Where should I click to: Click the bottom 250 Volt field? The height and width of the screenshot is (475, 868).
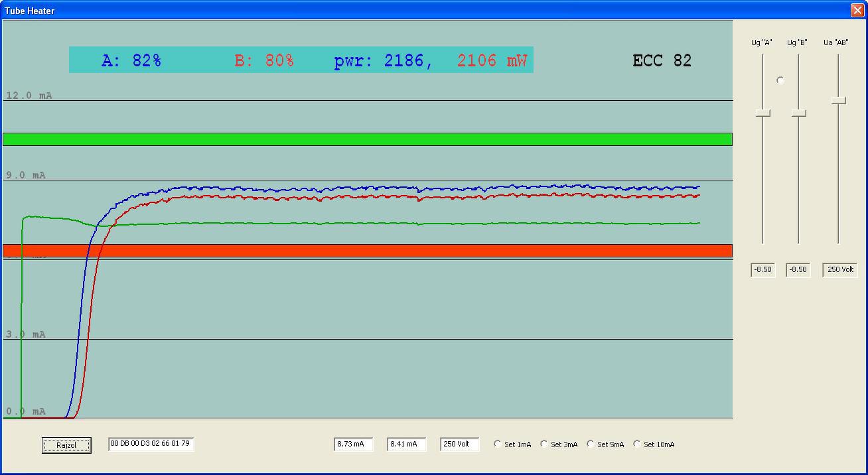tap(460, 444)
